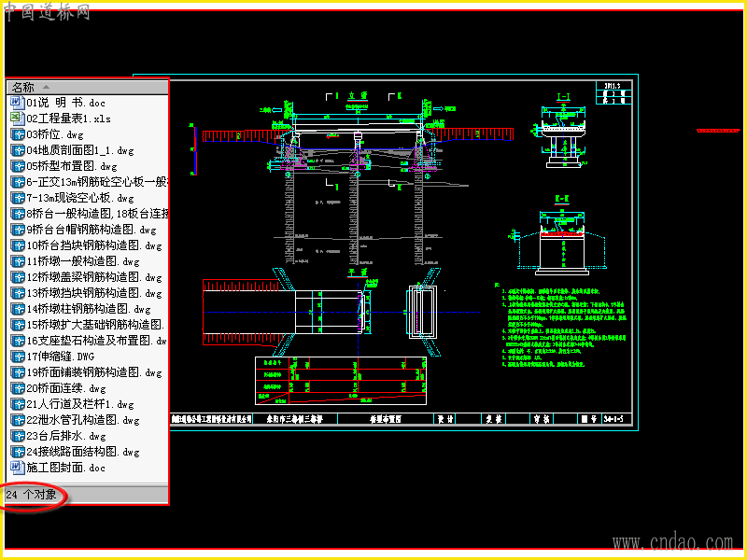Click the www.cndao.com watermark link
Viewport: 747px width, 560px height.
pyautogui.click(x=672, y=542)
